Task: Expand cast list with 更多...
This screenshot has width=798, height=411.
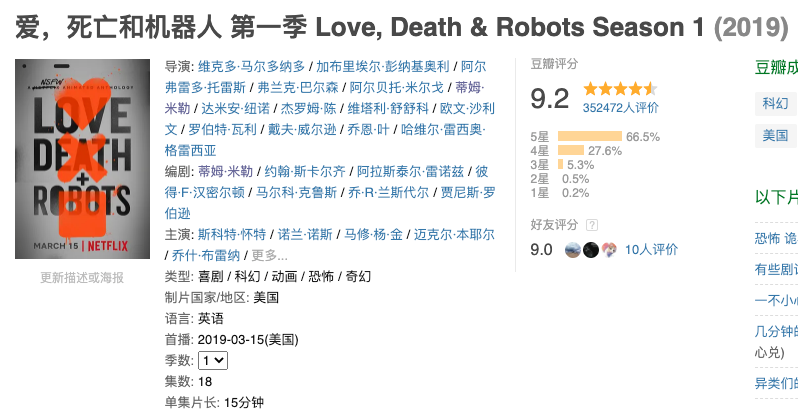Action: pos(270,255)
